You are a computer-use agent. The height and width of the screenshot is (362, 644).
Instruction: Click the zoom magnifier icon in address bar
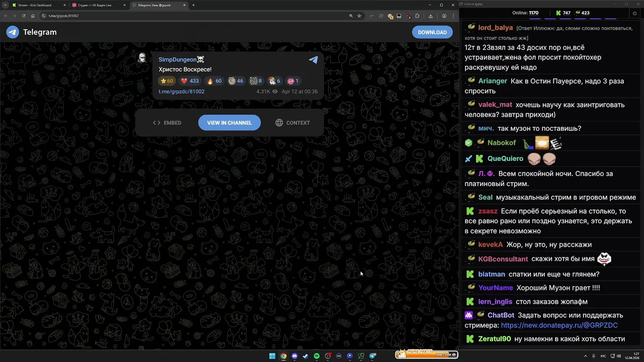click(351, 16)
